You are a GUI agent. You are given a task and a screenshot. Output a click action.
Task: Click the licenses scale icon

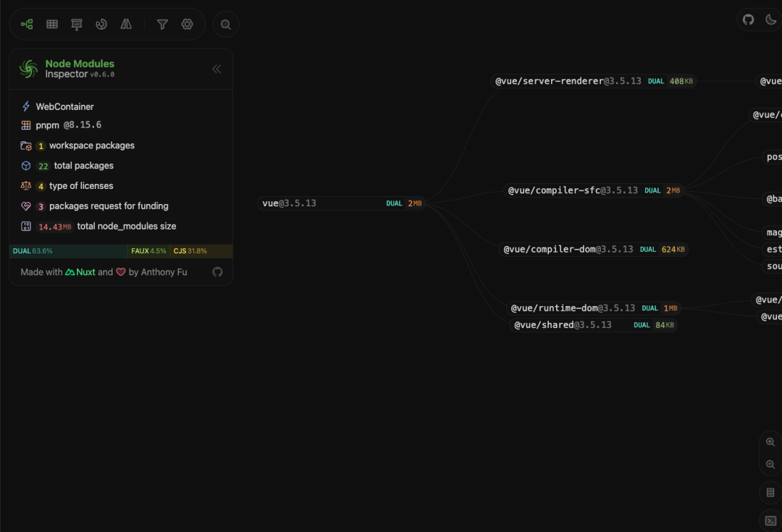[26, 185]
